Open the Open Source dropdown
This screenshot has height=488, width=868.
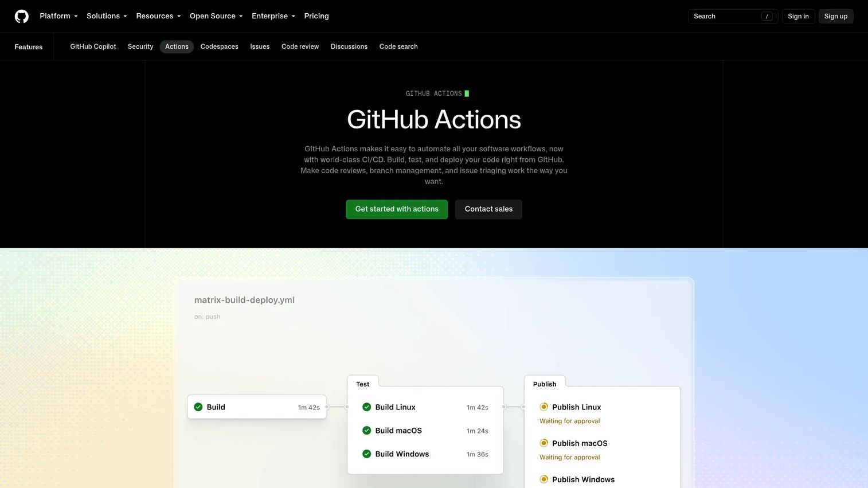click(x=216, y=16)
